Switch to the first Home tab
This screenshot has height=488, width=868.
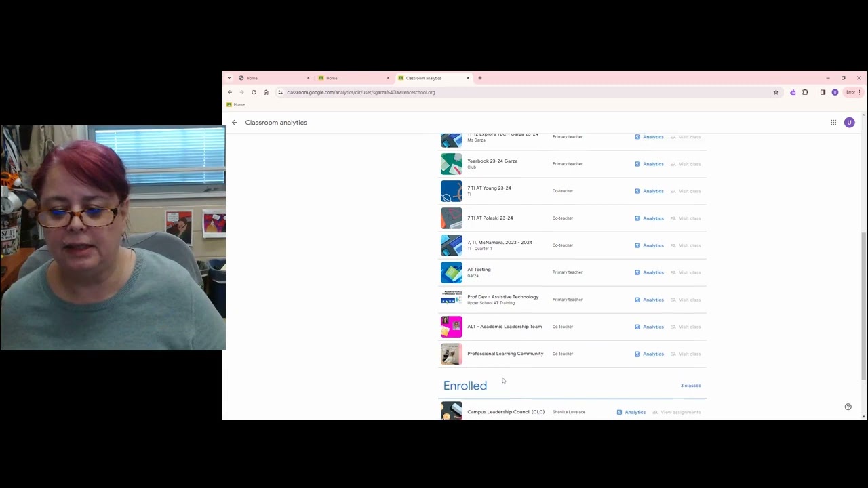click(273, 78)
